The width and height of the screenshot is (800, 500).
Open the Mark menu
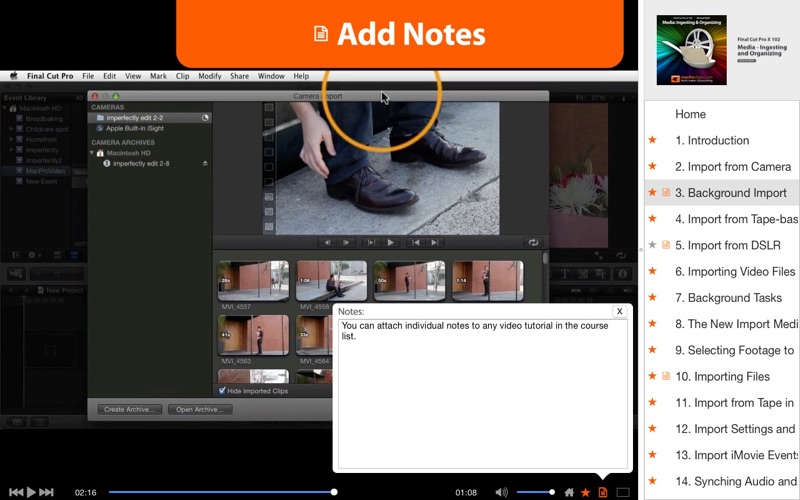[158, 76]
